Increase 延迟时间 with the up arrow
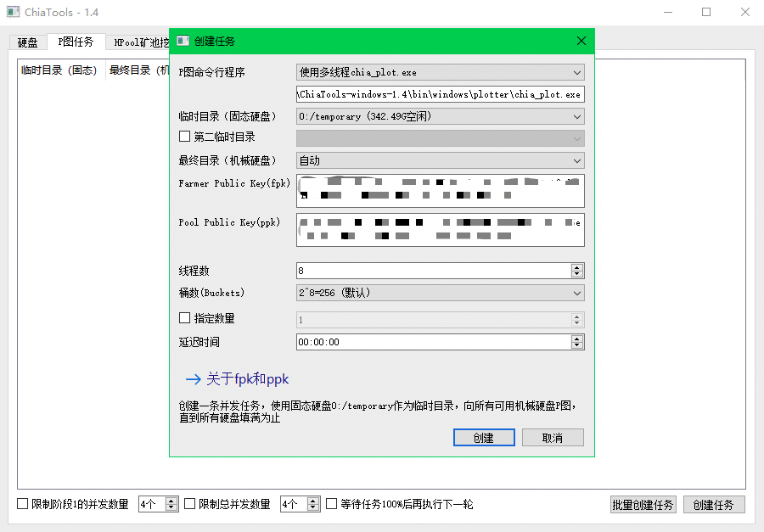 tap(577, 339)
